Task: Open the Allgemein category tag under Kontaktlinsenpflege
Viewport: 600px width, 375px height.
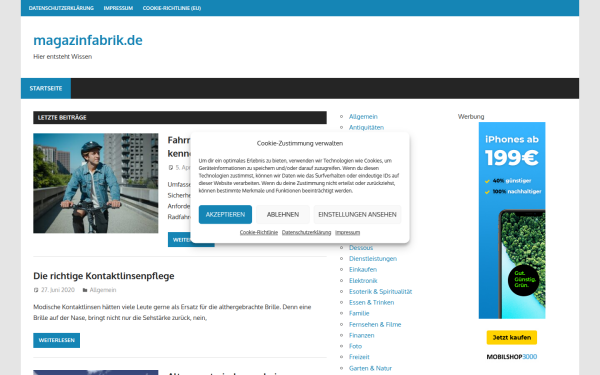Action: 103,290
